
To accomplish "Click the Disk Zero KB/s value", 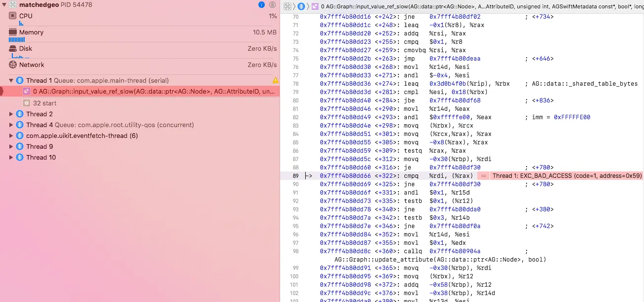I will (262, 48).
